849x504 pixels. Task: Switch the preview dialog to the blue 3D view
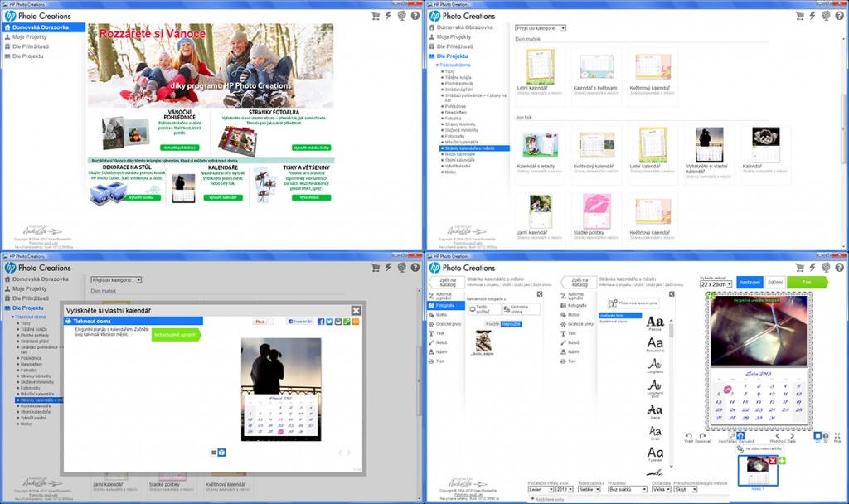(x=221, y=453)
